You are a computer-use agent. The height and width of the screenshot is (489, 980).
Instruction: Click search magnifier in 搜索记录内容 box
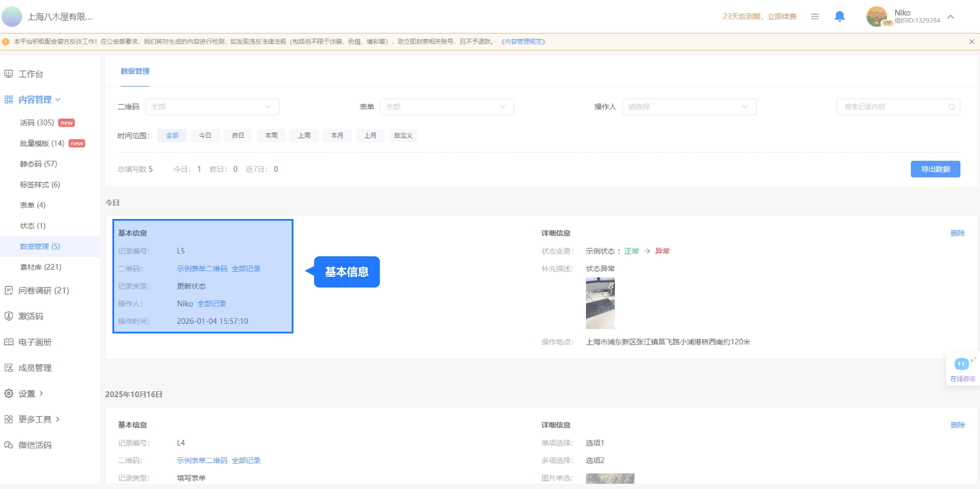point(952,107)
